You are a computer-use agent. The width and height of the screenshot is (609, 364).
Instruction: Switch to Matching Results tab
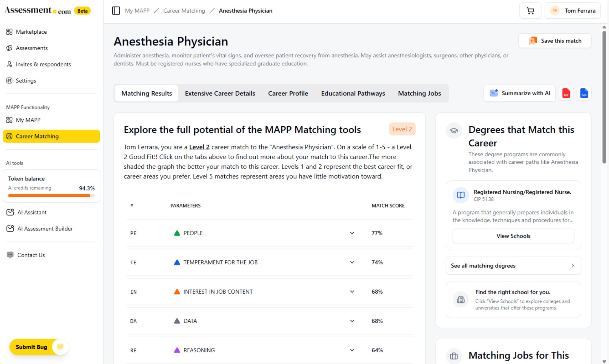click(x=147, y=93)
